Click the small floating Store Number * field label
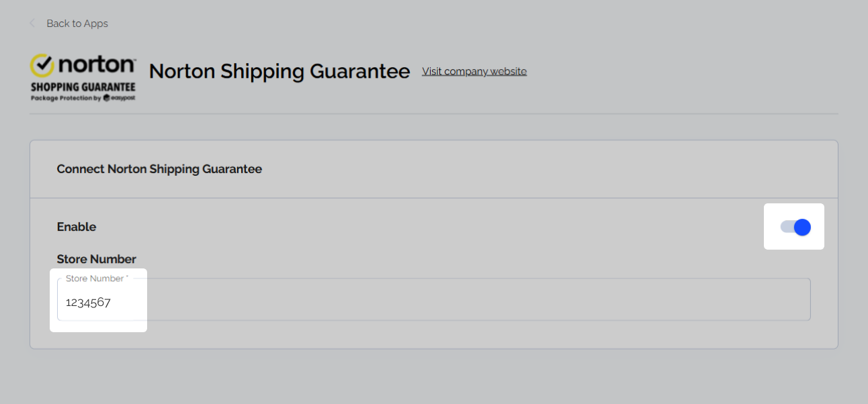 (97, 279)
